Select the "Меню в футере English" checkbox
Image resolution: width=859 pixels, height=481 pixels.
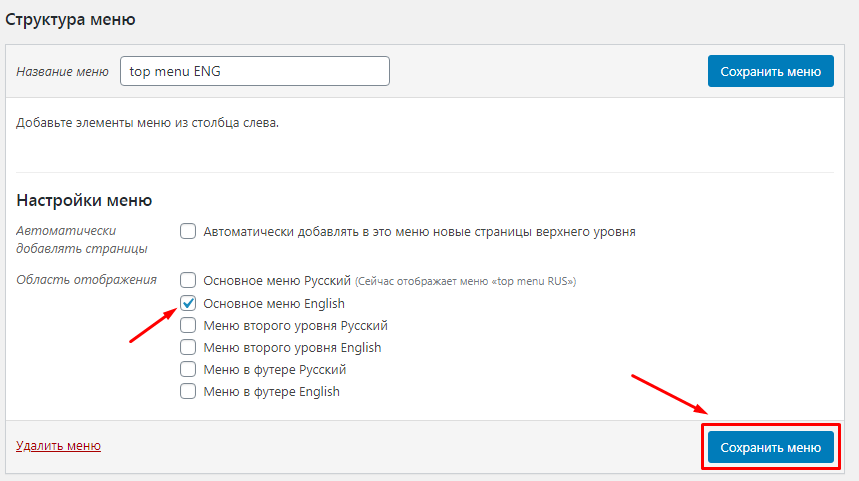click(x=187, y=391)
